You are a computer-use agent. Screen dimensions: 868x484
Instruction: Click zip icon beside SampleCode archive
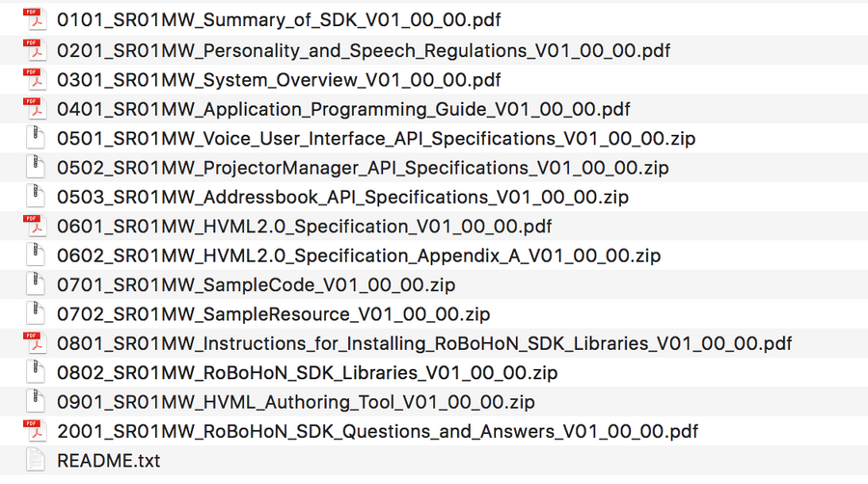[35, 284]
